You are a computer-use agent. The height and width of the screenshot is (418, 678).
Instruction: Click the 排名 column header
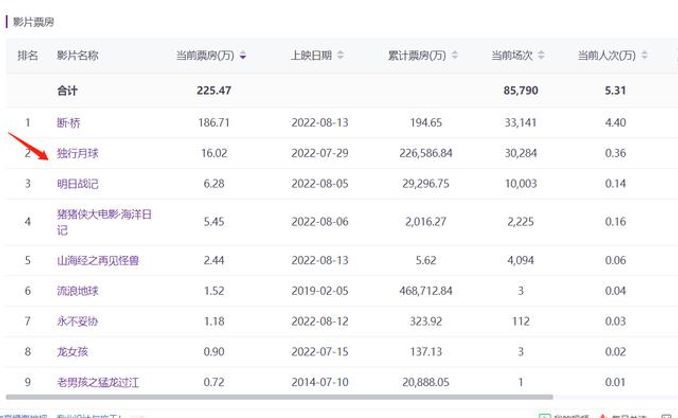point(28,56)
